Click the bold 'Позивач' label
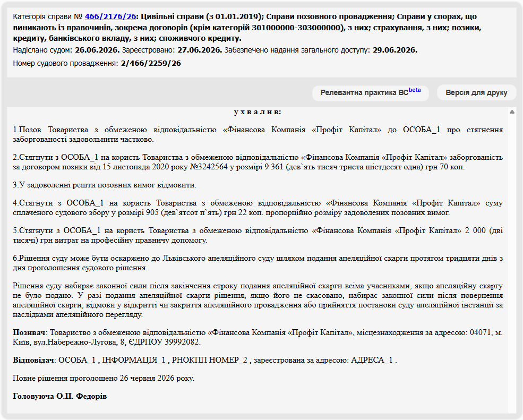 coord(29,332)
